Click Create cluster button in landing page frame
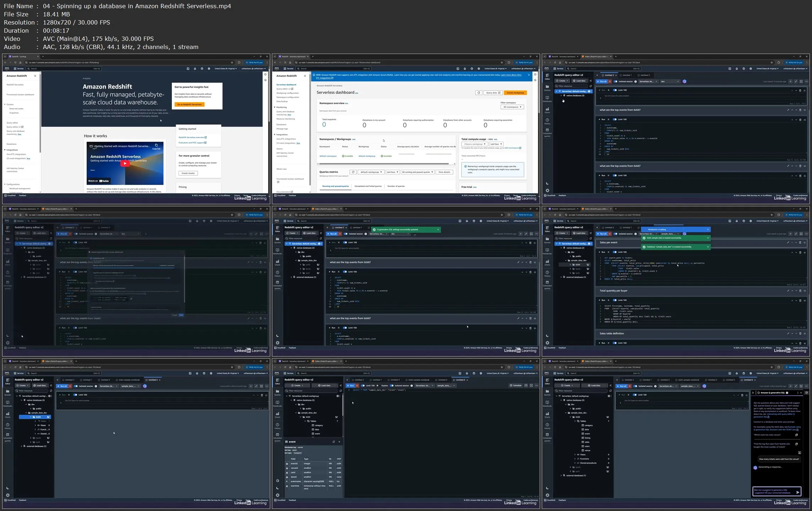The height and width of the screenshot is (511, 812). [188, 173]
